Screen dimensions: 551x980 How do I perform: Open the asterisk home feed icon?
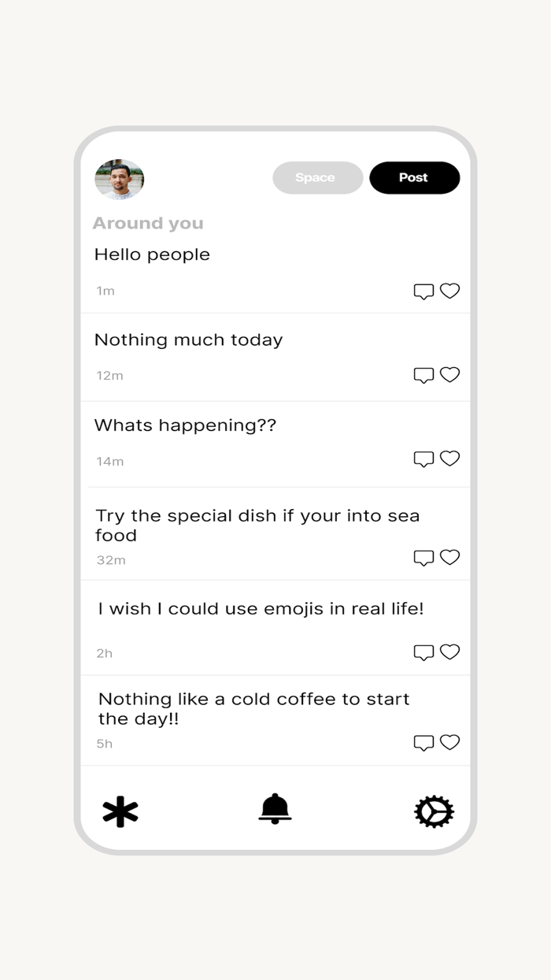120,811
